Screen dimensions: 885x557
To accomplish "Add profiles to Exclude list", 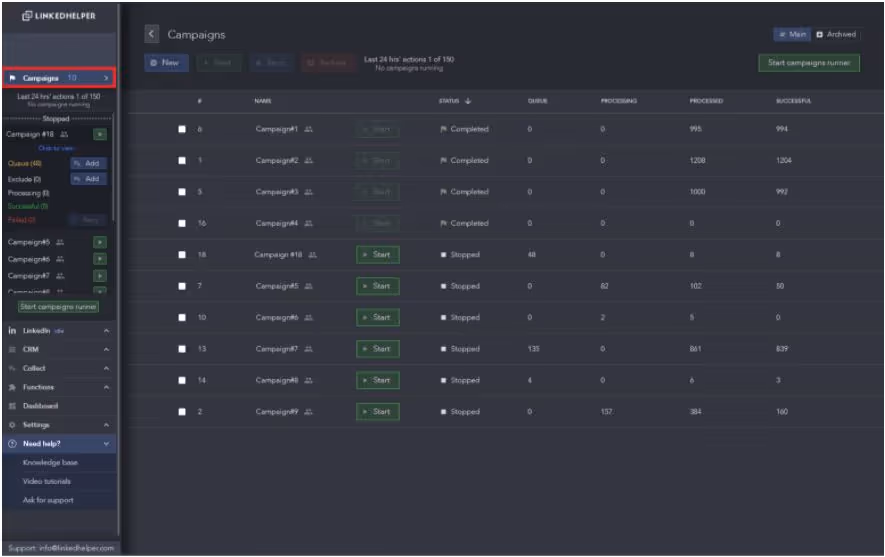I will (89, 179).
